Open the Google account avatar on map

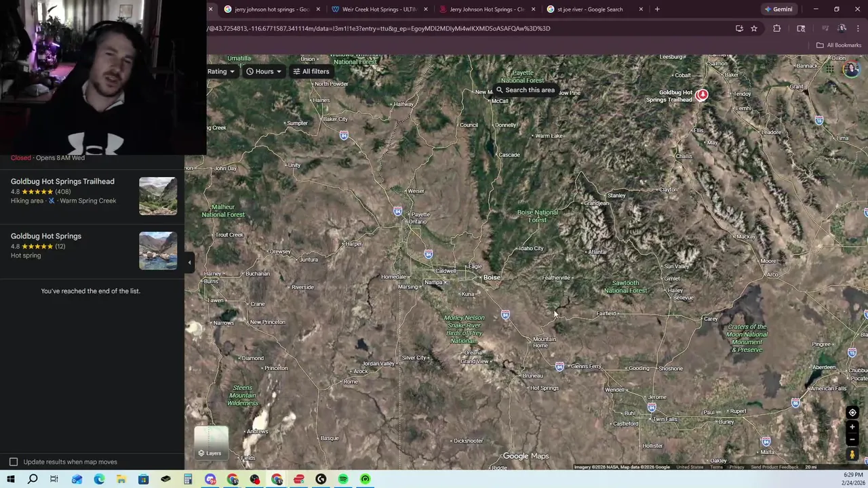(850, 69)
